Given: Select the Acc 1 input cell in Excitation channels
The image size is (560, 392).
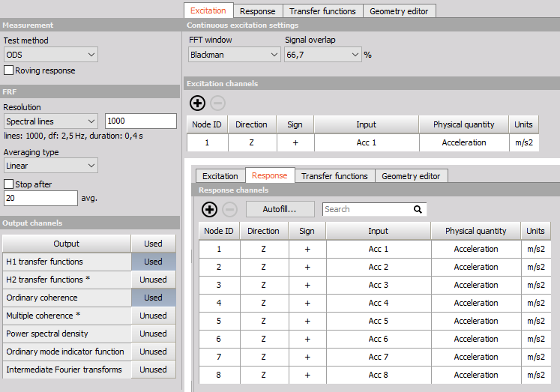Looking at the screenshot, I should coord(367,142).
